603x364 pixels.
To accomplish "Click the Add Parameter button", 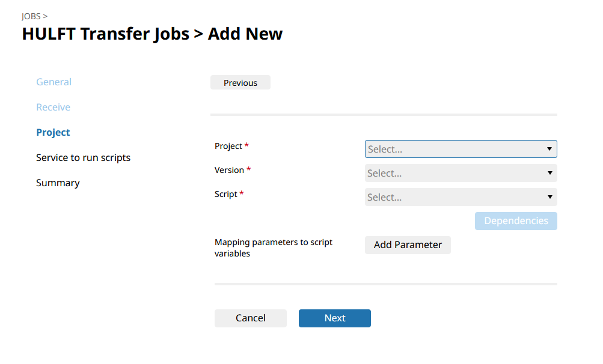I will (408, 245).
